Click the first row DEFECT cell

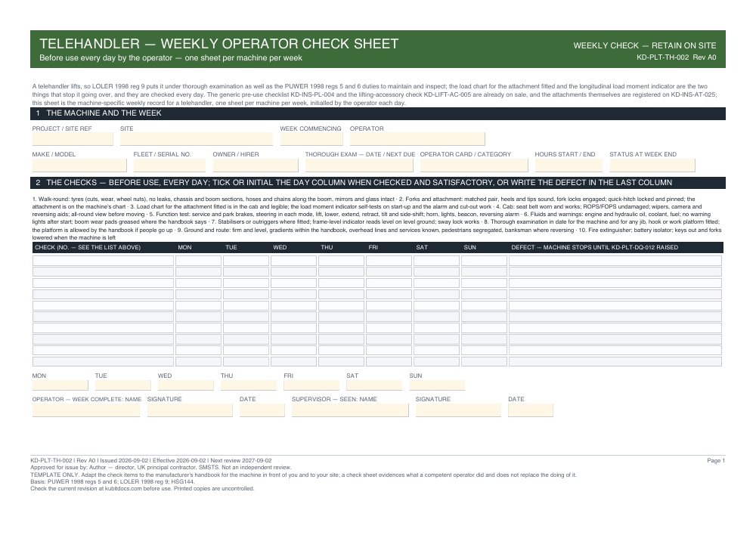(x=615, y=261)
